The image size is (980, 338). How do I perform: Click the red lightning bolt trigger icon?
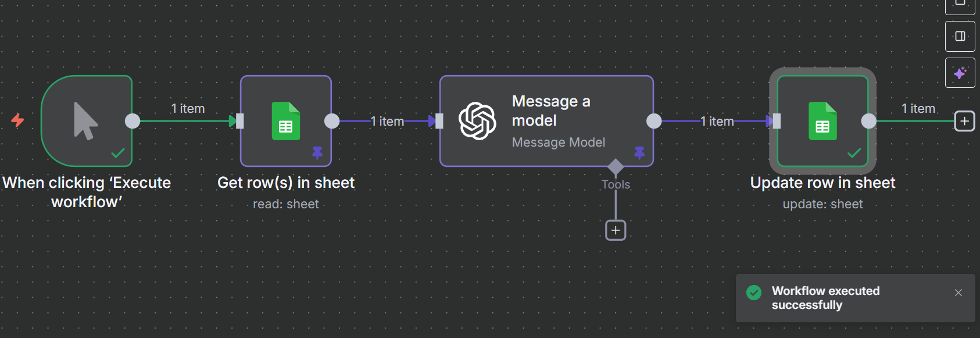pos(18,120)
